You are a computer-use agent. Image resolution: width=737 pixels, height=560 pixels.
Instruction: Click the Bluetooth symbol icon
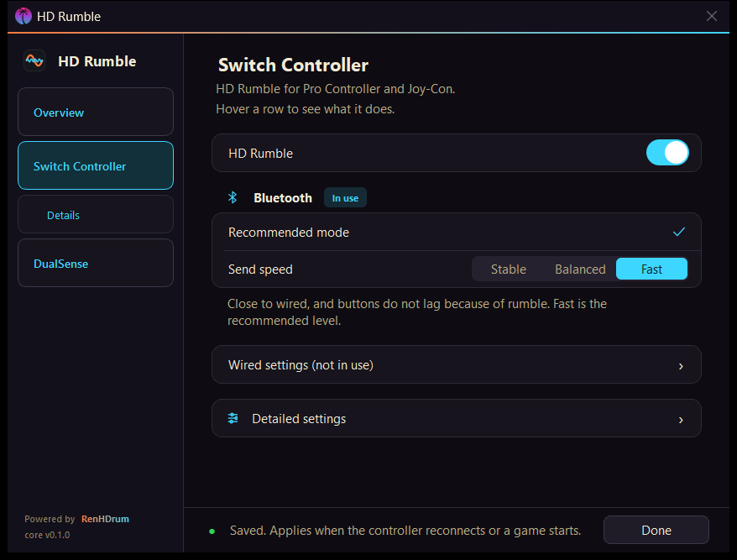[233, 197]
